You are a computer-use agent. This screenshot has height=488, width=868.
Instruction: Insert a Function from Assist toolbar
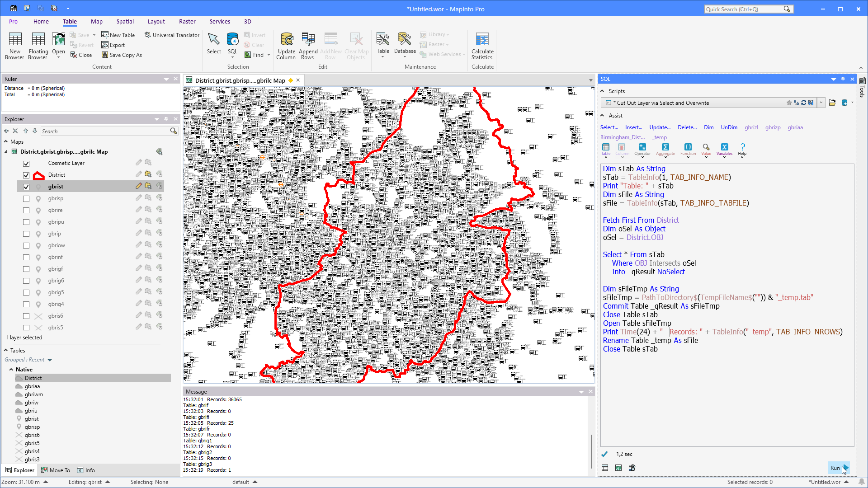[688, 150]
